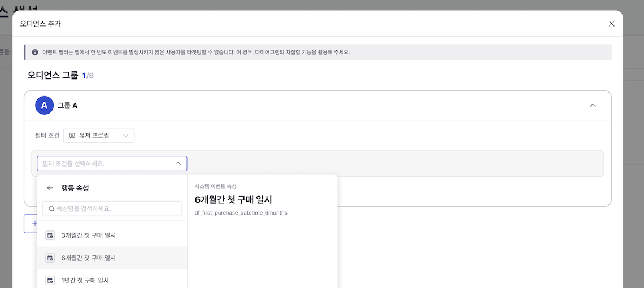Click the 시스템 이벤트 속성 label

click(216, 186)
